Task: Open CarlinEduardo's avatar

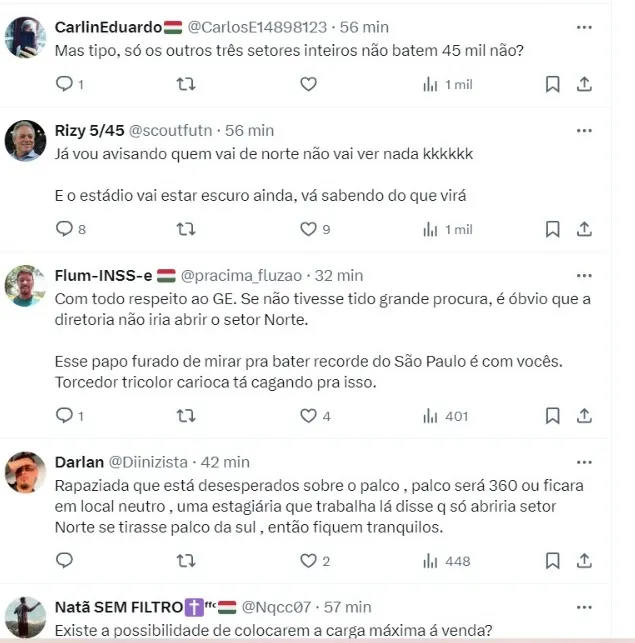Action: click(x=25, y=37)
